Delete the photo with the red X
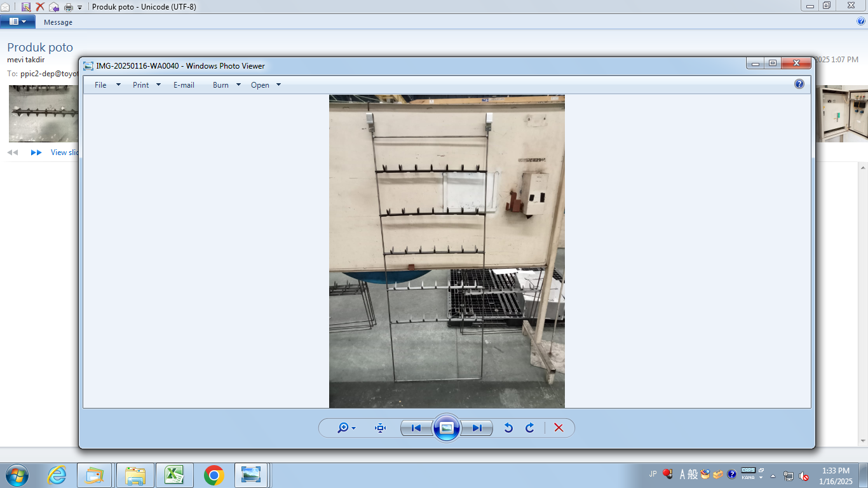Viewport: 868px width, 488px height. [x=559, y=428]
